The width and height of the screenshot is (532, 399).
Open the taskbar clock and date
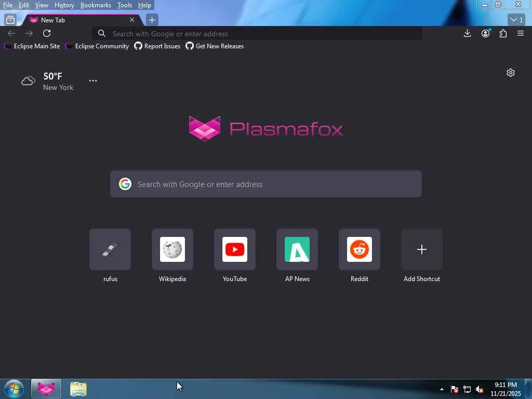[x=506, y=389]
